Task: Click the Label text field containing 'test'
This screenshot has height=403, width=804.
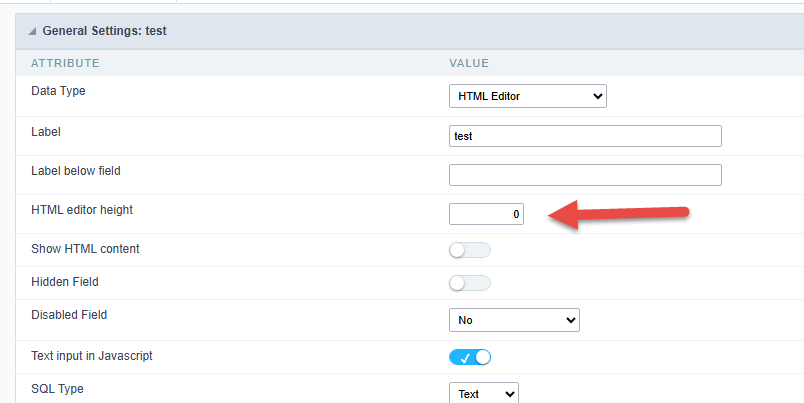Action: [x=585, y=136]
